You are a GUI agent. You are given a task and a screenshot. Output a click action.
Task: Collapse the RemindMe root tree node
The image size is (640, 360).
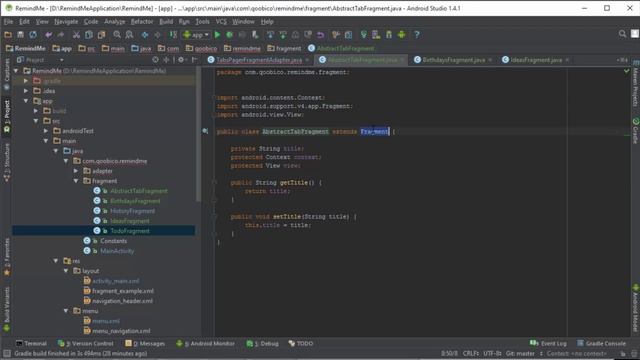[16, 71]
